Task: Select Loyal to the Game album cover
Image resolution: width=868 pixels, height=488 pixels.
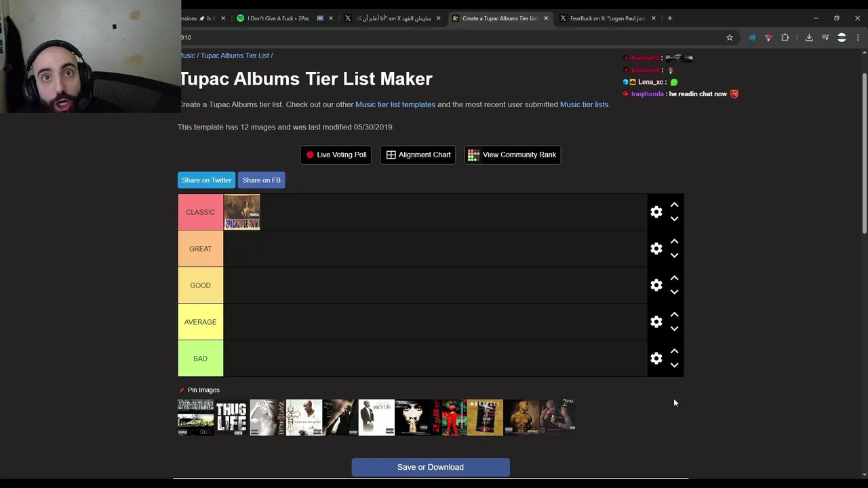Action: [x=304, y=418]
